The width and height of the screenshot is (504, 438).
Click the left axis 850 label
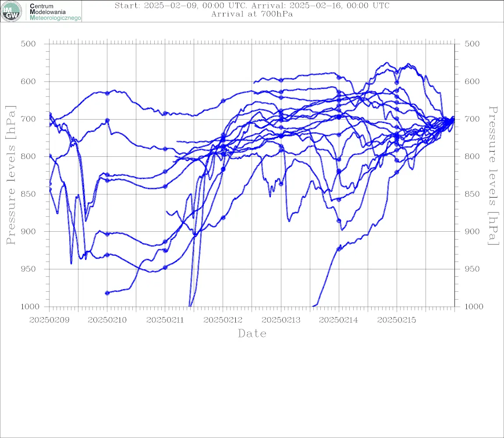tap(28, 194)
